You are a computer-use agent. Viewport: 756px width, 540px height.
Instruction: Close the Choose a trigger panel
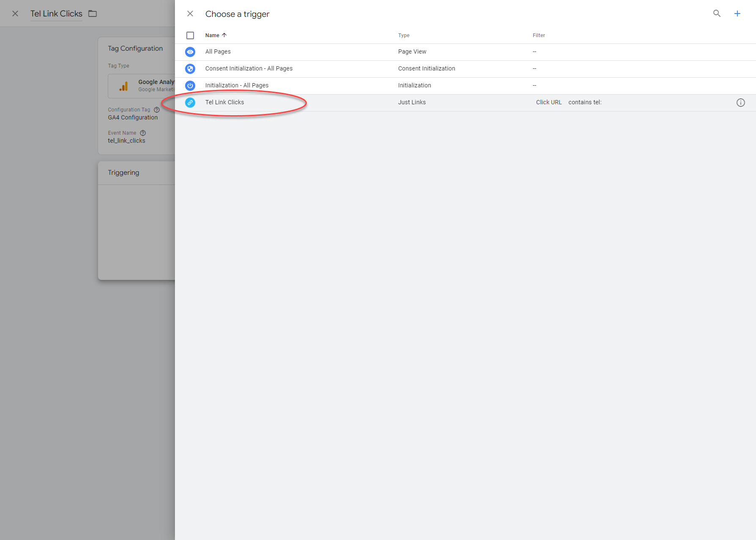190,14
